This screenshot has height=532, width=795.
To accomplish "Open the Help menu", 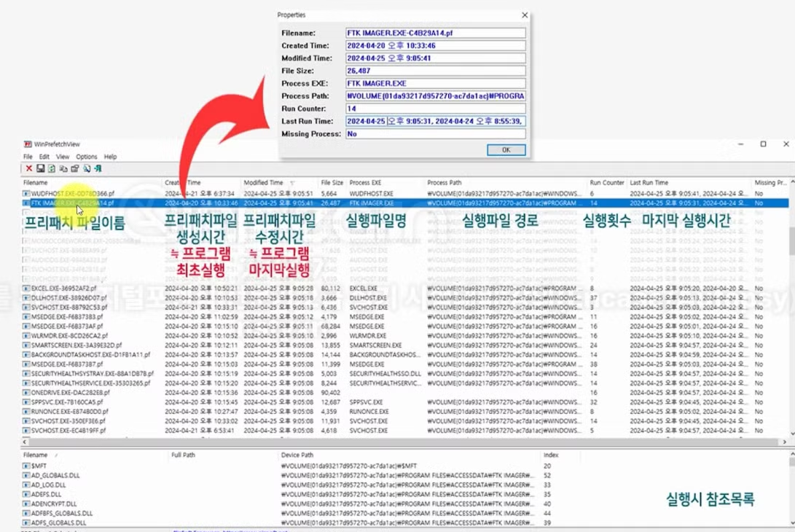I will pos(110,157).
